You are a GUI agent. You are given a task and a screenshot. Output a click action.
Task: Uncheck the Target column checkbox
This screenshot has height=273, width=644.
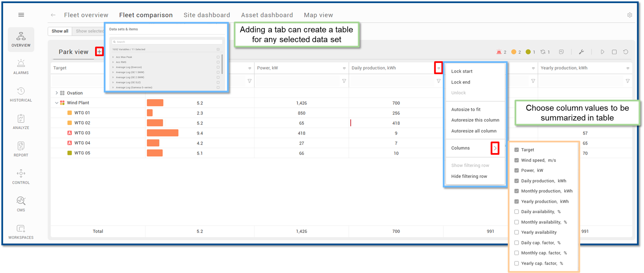point(517,150)
